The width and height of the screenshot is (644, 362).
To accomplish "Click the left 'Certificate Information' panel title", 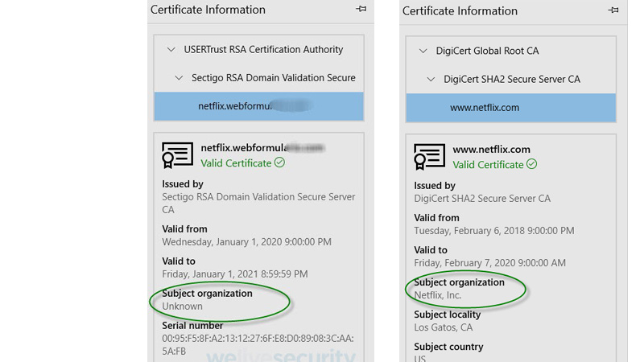I will pos(208,10).
